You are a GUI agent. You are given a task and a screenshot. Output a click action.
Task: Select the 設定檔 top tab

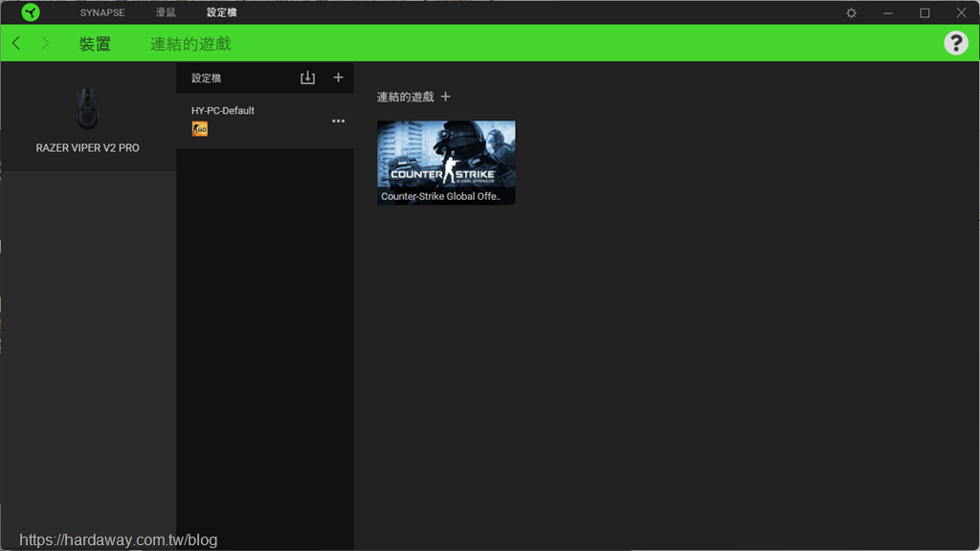click(222, 12)
